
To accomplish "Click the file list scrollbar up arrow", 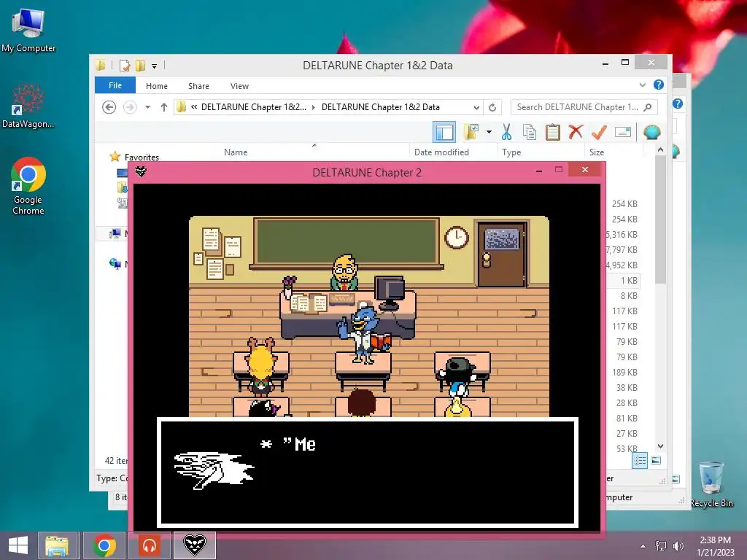I will coord(660,149).
